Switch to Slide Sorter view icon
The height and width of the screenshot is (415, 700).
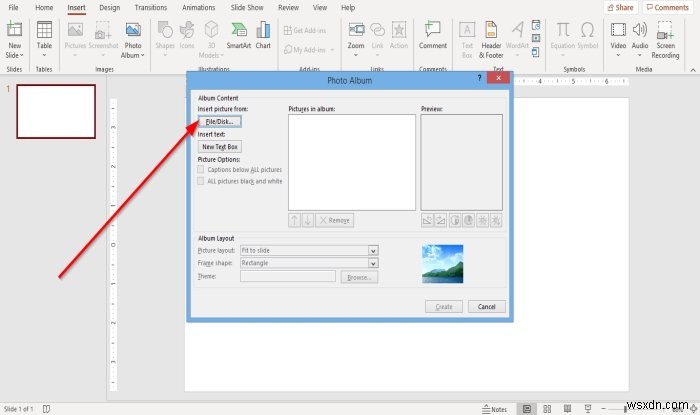(x=547, y=409)
